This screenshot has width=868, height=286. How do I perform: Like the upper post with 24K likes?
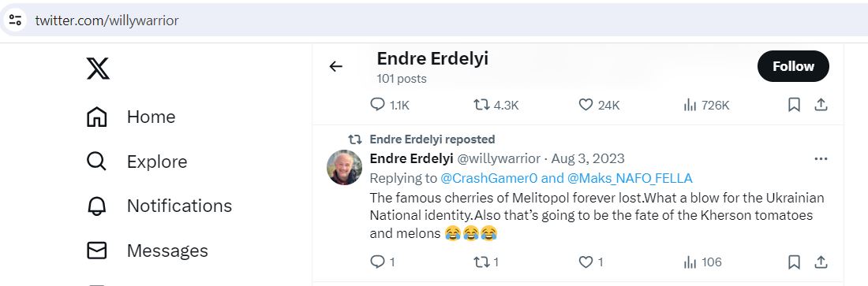pyautogui.click(x=599, y=105)
